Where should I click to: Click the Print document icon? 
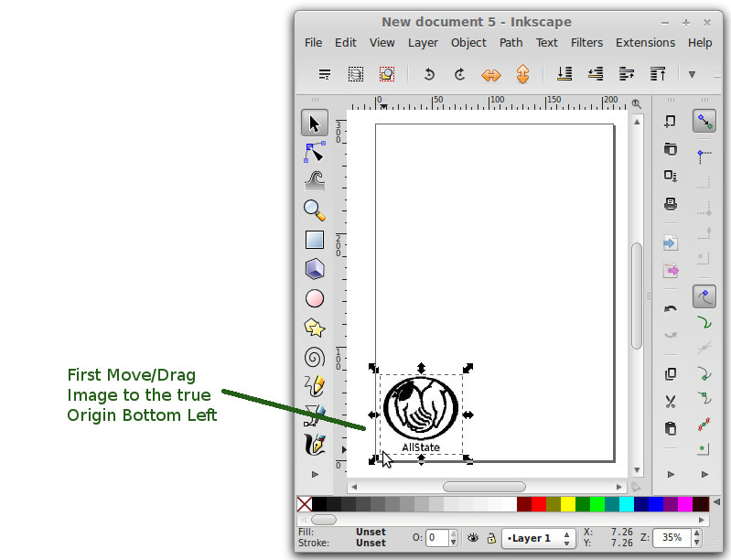pyautogui.click(x=671, y=204)
